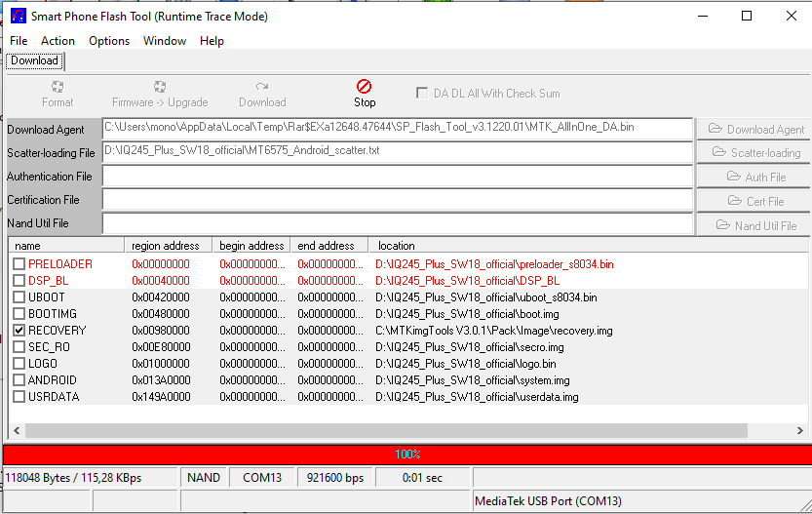Click the Download Agent path field

tap(397, 128)
